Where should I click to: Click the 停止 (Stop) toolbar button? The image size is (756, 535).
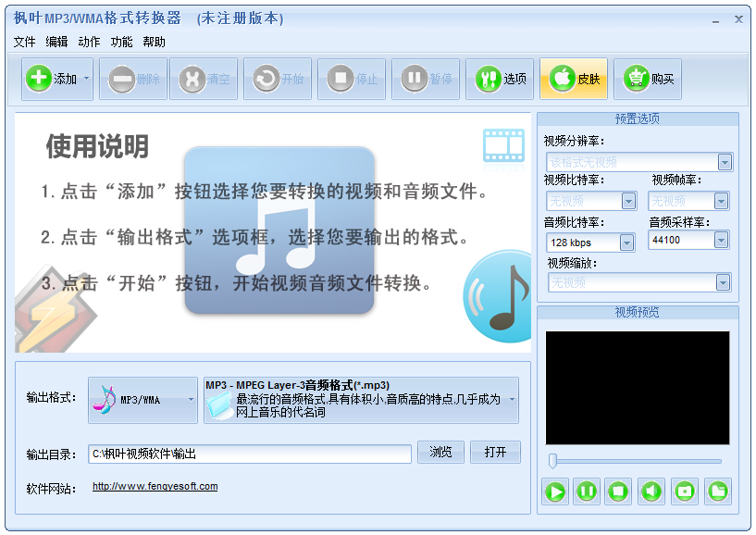click(352, 79)
